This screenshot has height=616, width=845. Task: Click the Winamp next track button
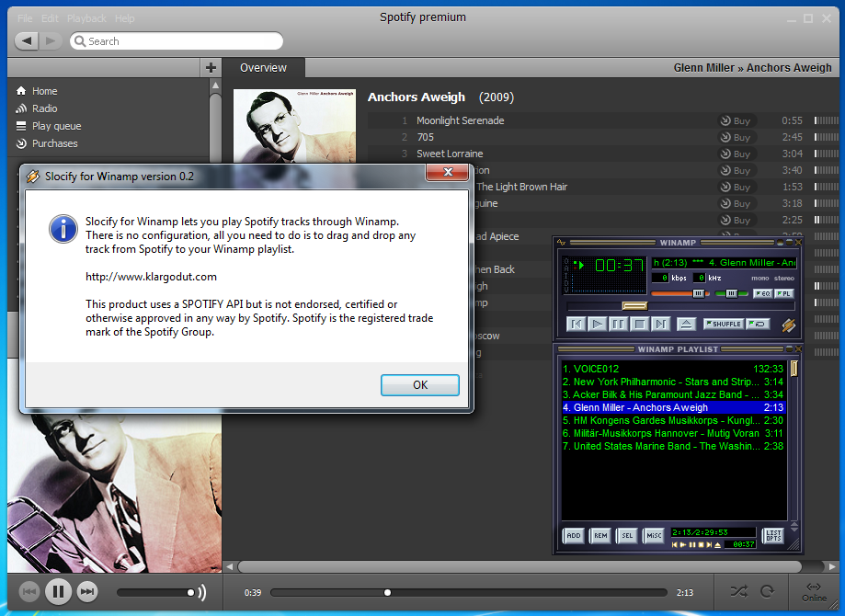click(661, 324)
